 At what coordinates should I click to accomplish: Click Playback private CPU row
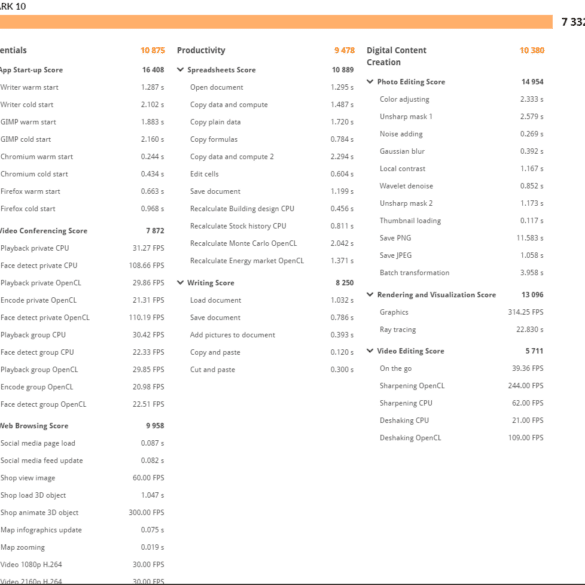(82, 248)
